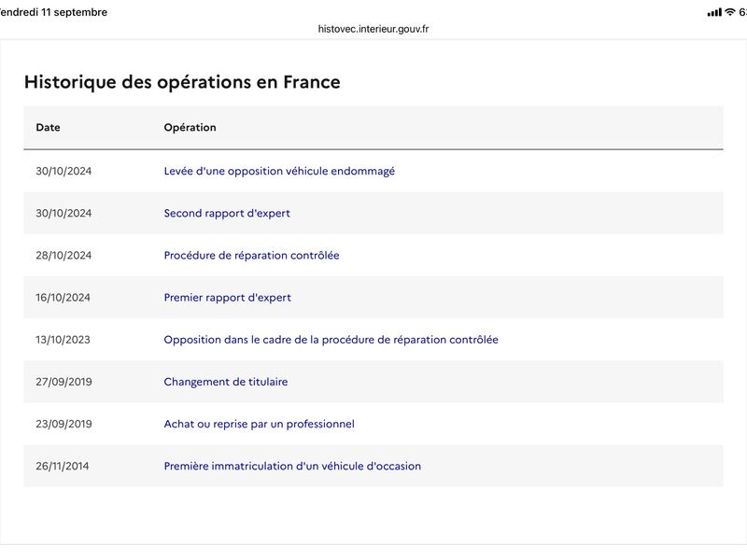Click the 'Opération' column header
Image resolution: width=747 pixels, height=560 pixels.
point(190,127)
